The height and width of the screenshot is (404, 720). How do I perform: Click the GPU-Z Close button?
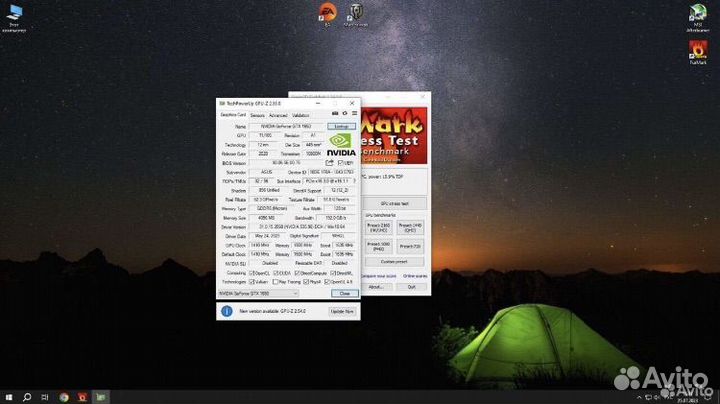(x=344, y=293)
